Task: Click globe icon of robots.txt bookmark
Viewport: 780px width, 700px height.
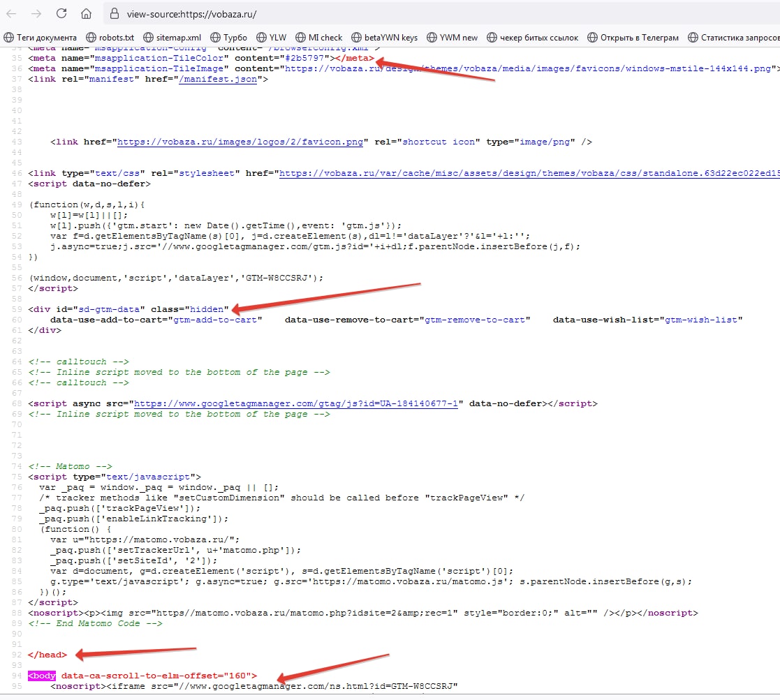Action: coord(91,38)
